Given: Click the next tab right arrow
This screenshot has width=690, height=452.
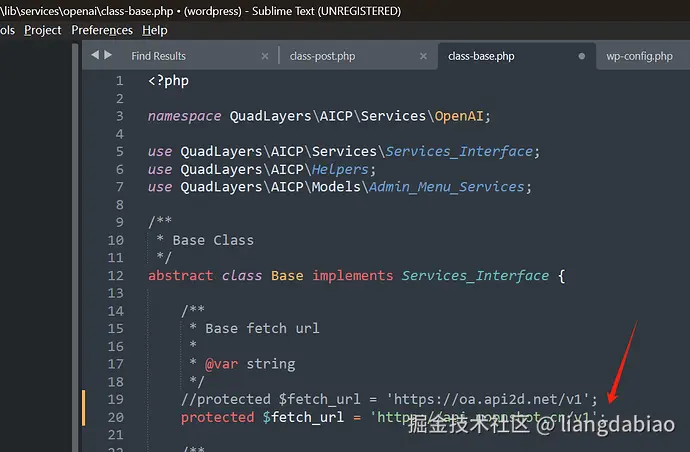Looking at the screenshot, I should coord(108,55).
